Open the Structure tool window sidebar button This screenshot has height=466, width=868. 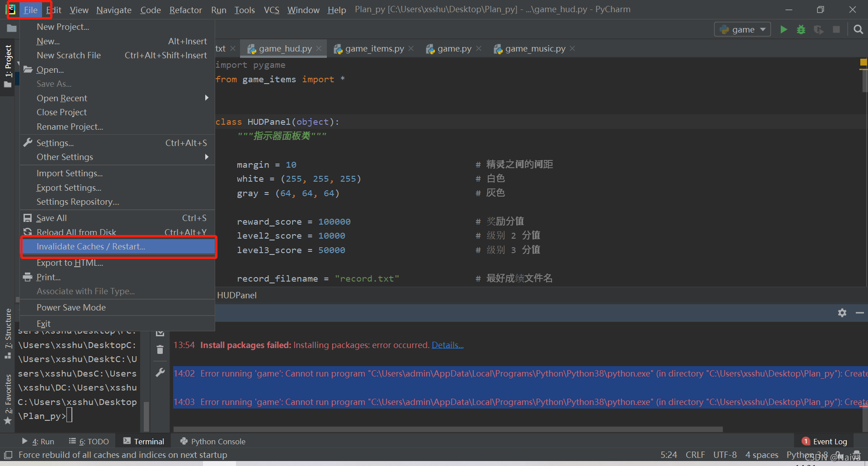point(8,334)
